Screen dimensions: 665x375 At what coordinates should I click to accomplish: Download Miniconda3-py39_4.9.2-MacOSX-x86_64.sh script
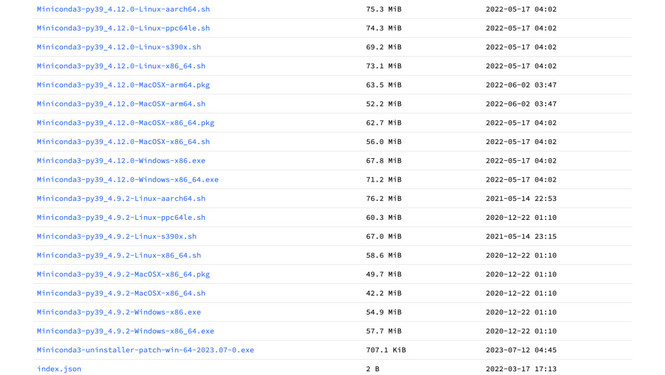coord(121,293)
